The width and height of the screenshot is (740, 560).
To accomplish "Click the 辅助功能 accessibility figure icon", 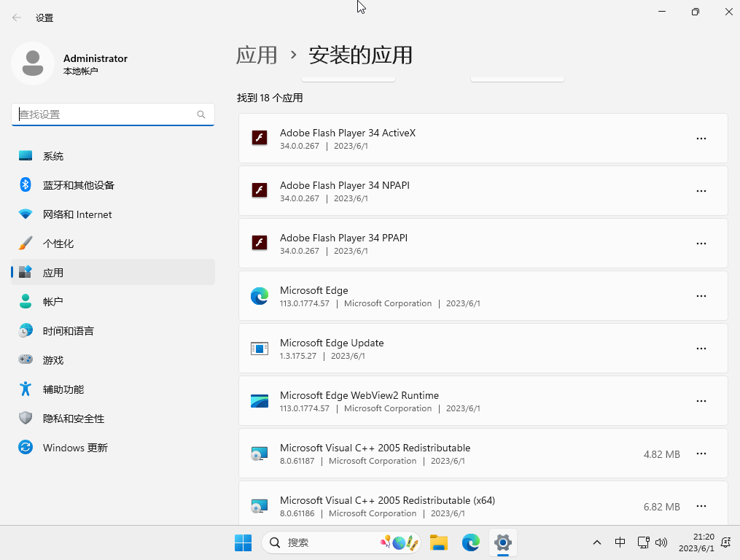I will point(26,389).
